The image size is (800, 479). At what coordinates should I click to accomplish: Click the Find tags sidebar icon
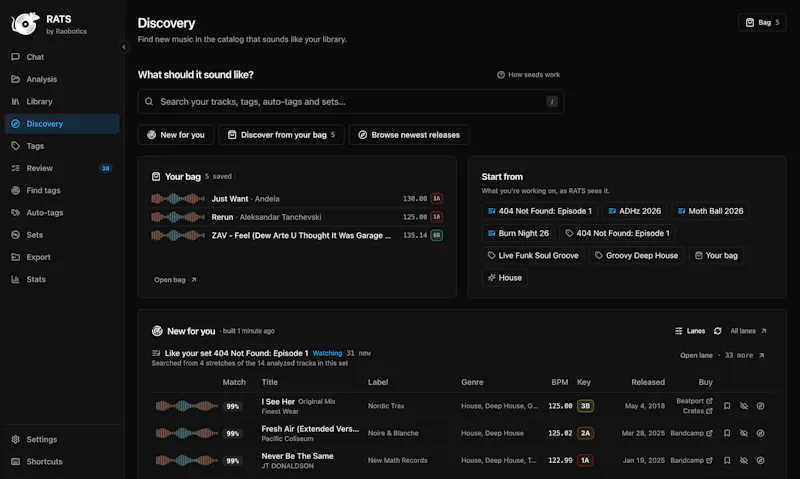(16, 190)
